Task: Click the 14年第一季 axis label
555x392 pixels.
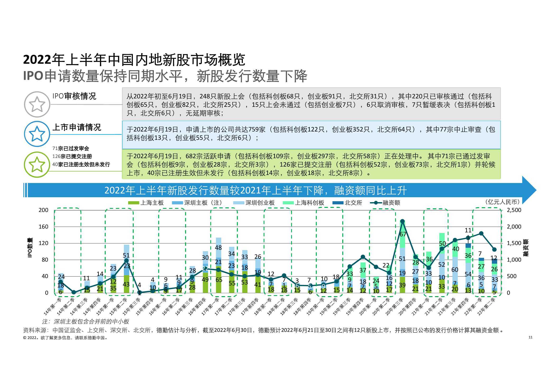Action: click(x=53, y=307)
